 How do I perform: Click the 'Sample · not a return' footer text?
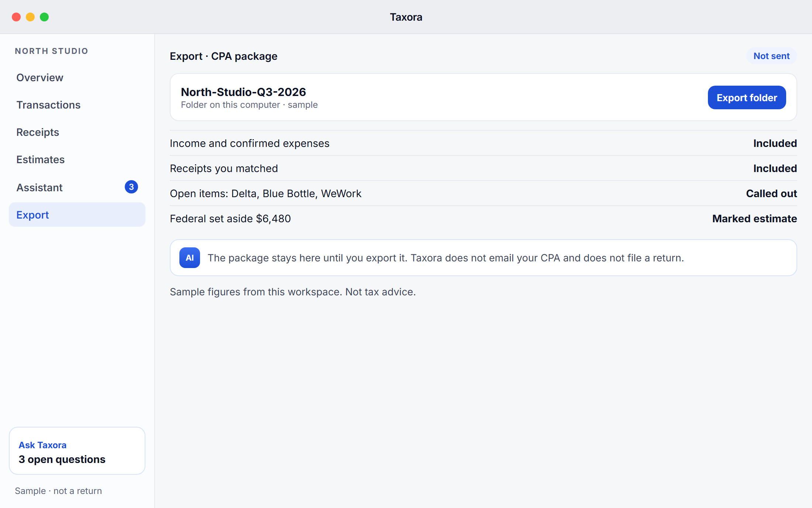[x=58, y=491]
